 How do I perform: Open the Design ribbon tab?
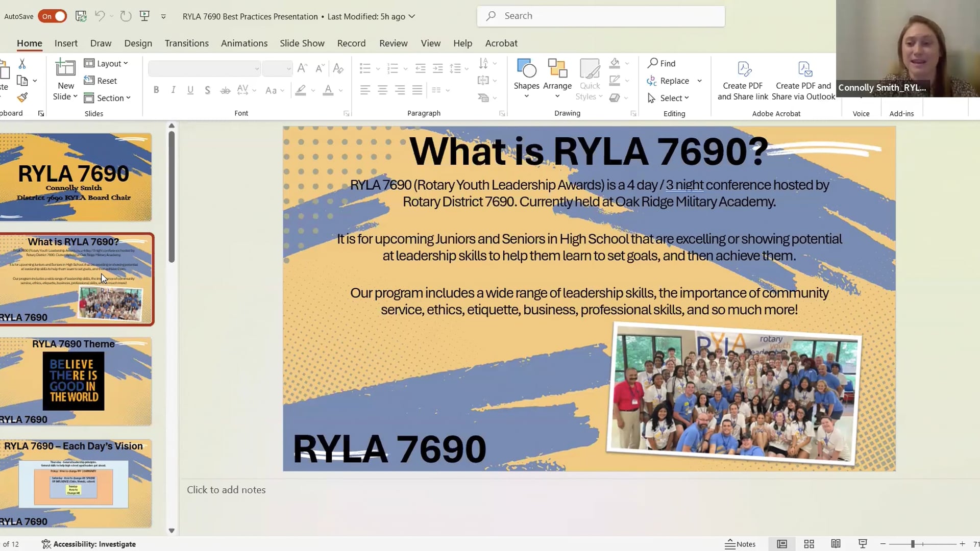(138, 43)
